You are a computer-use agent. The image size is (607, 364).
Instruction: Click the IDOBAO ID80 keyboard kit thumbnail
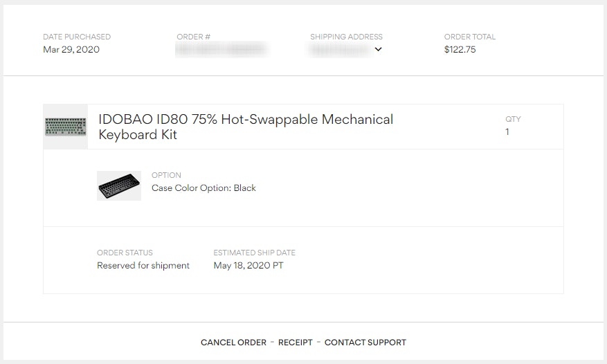(x=65, y=127)
